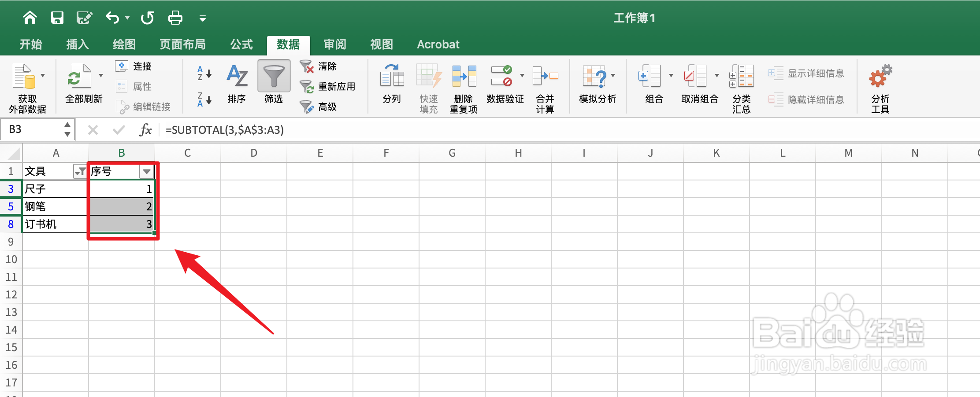980x397 pixels.
Task: Click 全部刷新 refresh icon
Action: (79, 77)
